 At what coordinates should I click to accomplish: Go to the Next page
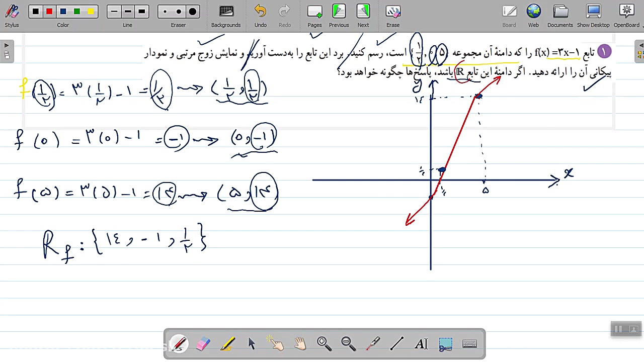[x=363, y=16]
